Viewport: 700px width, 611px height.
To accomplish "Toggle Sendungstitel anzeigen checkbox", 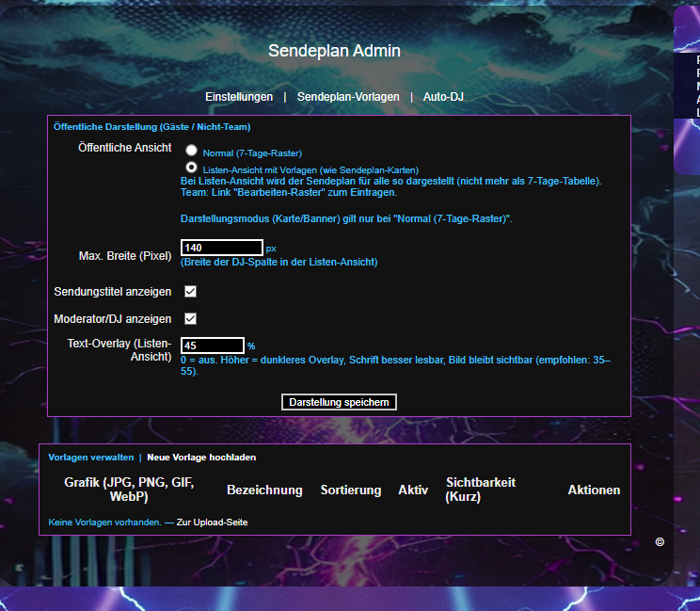I will pos(191,292).
